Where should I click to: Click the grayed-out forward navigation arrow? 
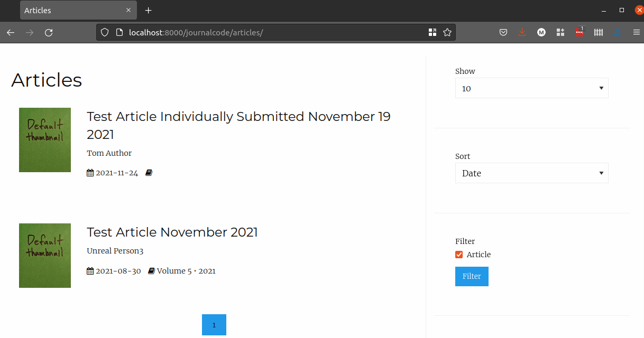click(x=30, y=33)
